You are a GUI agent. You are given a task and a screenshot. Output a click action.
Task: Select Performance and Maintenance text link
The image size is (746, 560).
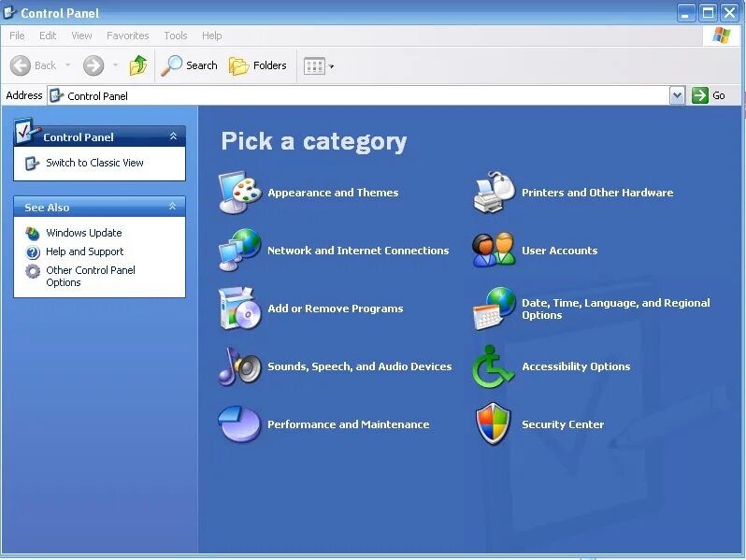click(x=349, y=424)
